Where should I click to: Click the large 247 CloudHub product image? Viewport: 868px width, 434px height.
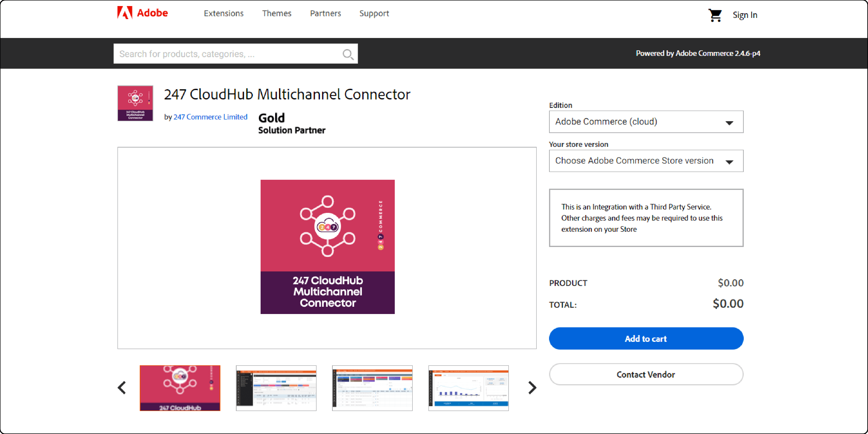[x=327, y=247]
